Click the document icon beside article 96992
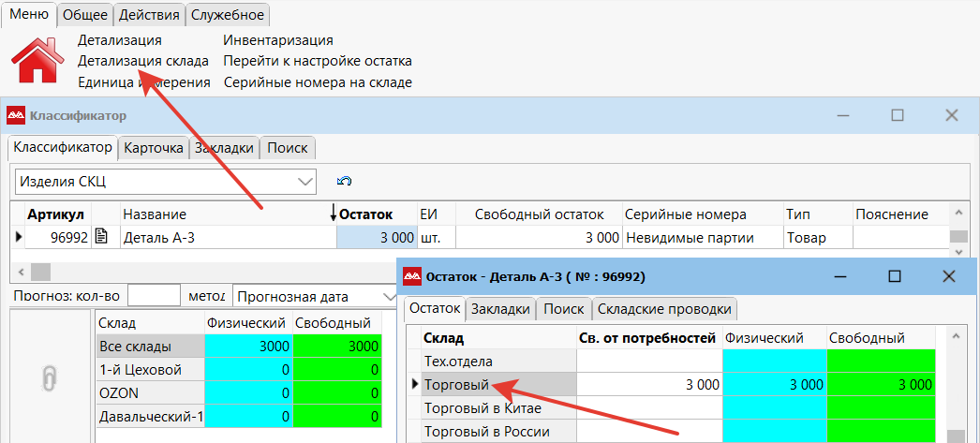Screen dimensions: 980x443 coord(102,238)
